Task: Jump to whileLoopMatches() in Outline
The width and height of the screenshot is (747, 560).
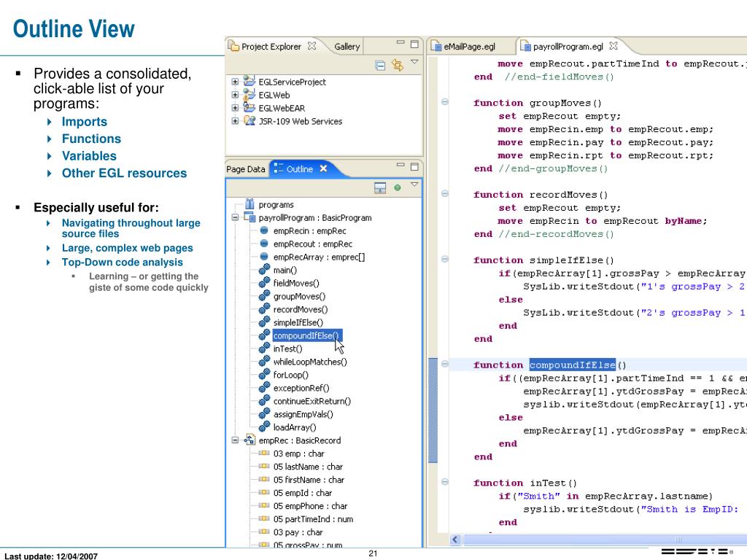Action: (310, 362)
